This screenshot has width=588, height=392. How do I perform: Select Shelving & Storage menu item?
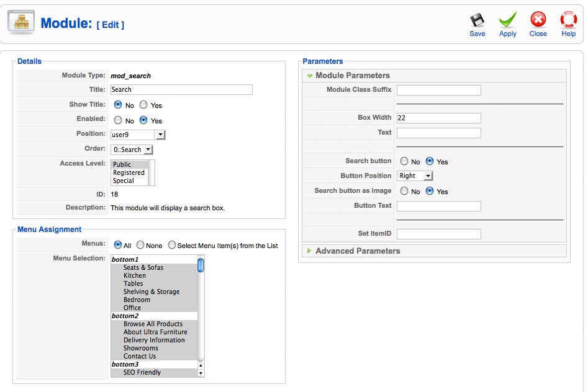[x=152, y=292]
